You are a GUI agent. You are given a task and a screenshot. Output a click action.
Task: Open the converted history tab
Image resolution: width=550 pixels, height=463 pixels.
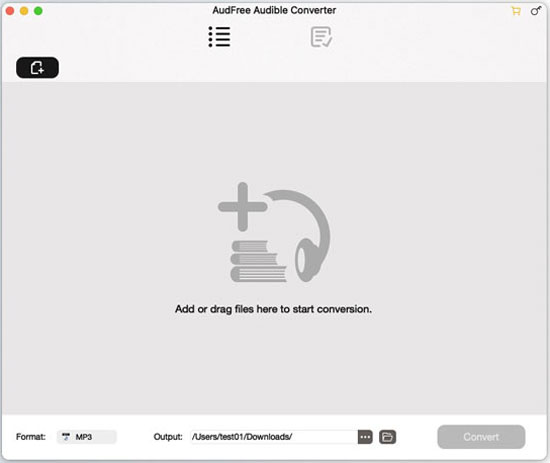321,37
